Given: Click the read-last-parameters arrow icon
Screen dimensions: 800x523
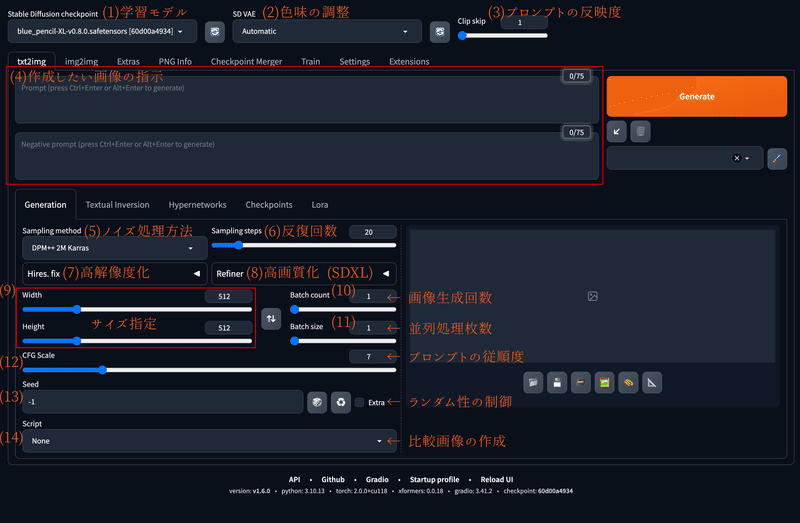Looking at the screenshot, I should (617, 132).
